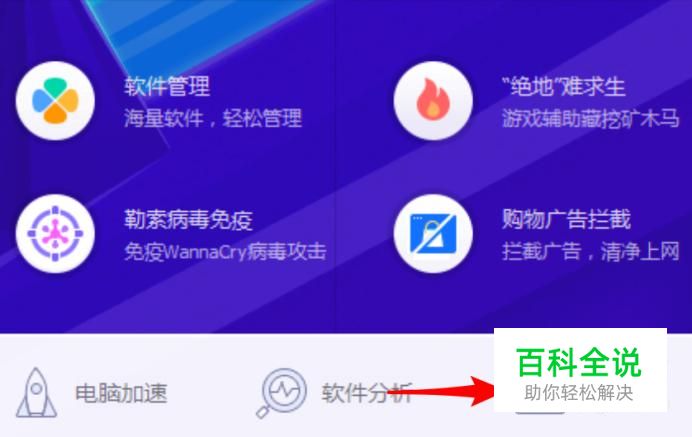Click the 软件管理 title text

pos(167,86)
